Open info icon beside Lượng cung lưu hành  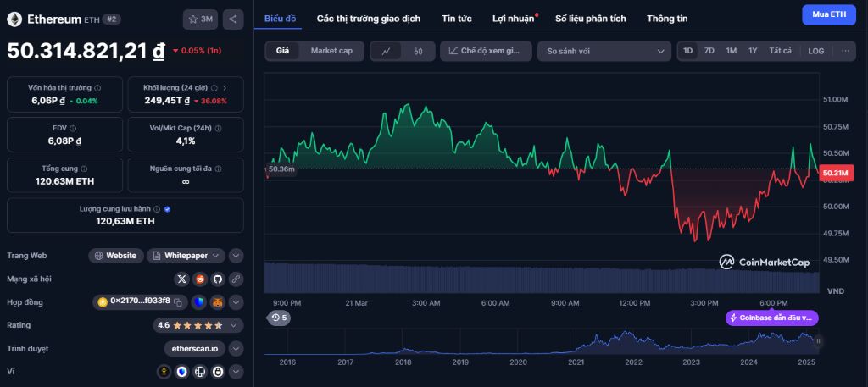[157, 209]
